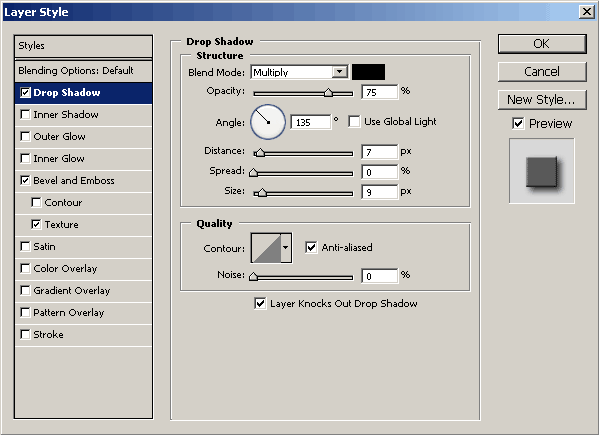Click the Spread slider handle

point(253,172)
